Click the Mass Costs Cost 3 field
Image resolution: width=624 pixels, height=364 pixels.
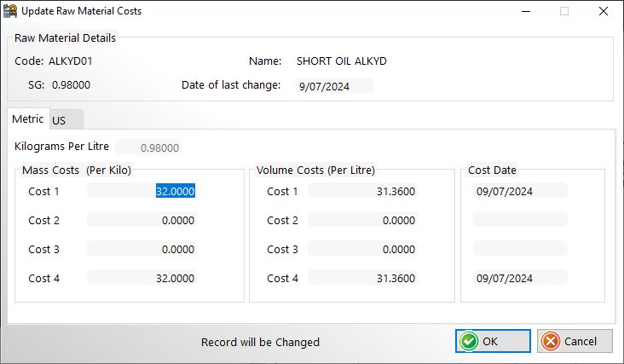click(x=142, y=249)
